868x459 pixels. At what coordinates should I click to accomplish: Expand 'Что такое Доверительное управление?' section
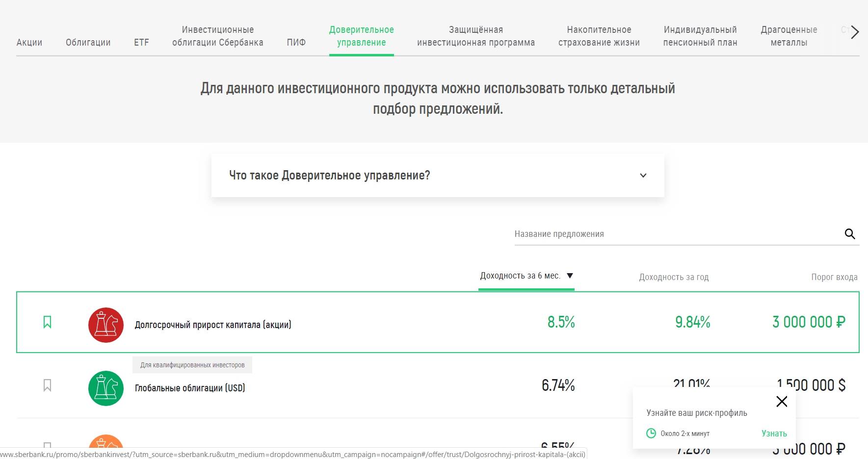click(x=643, y=176)
